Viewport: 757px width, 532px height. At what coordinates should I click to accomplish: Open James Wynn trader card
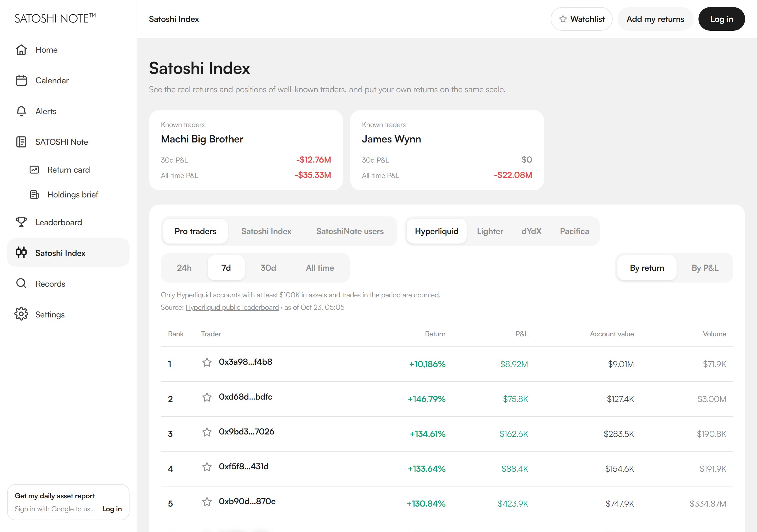pos(447,150)
